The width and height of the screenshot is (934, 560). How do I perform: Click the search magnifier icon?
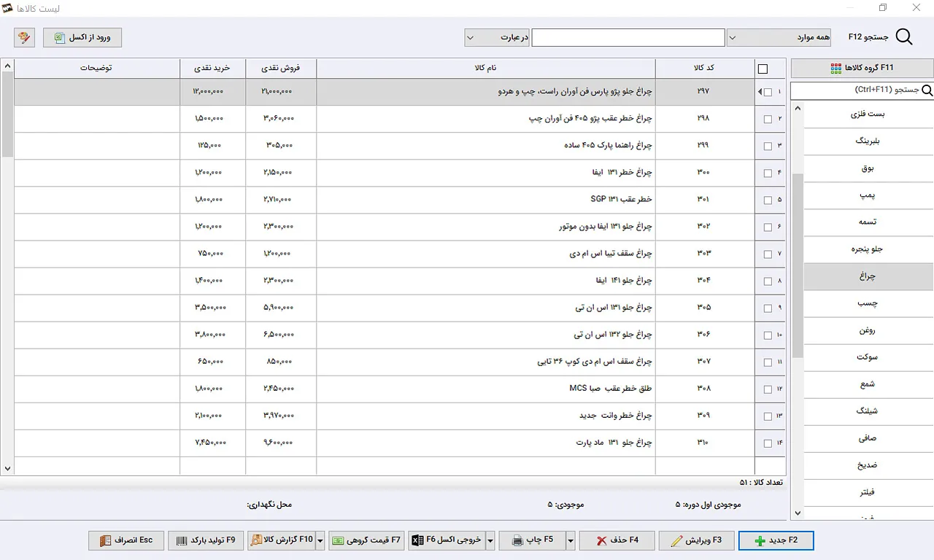coord(903,38)
